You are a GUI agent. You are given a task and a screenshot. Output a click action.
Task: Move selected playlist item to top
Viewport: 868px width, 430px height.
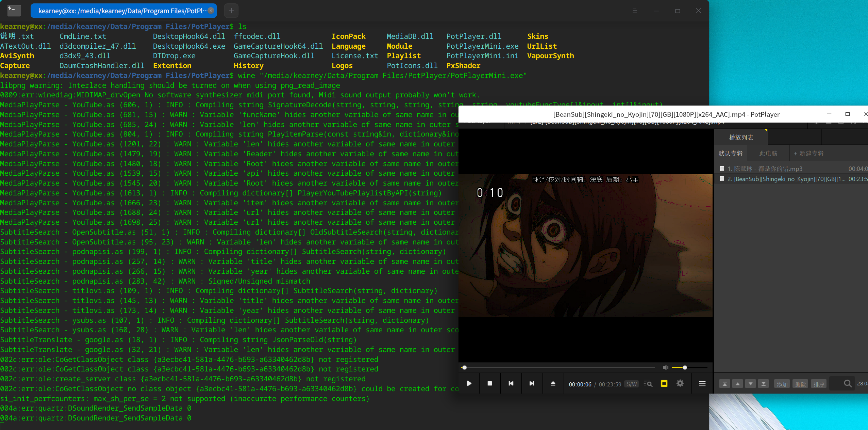724,383
